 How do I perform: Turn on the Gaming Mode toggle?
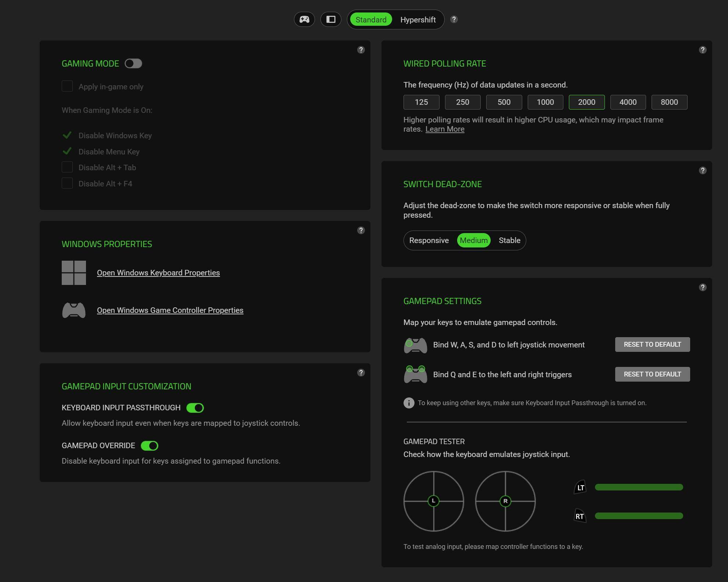[133, 64]
